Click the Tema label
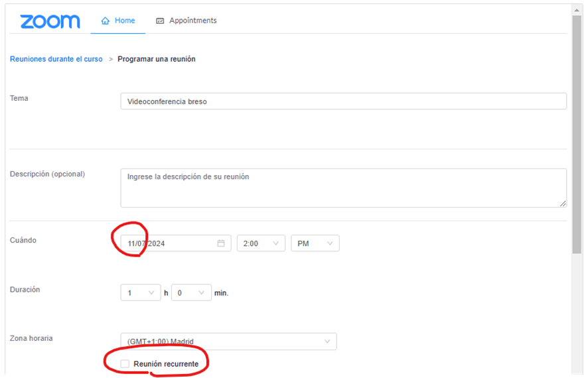 pos(19,98)
